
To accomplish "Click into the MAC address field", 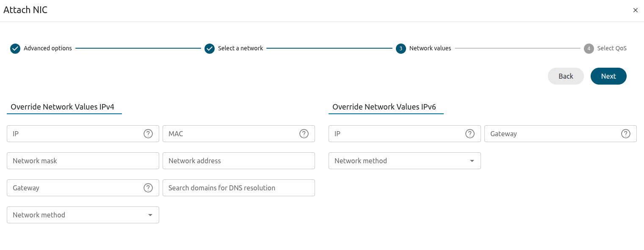I will tap(231, 134).
